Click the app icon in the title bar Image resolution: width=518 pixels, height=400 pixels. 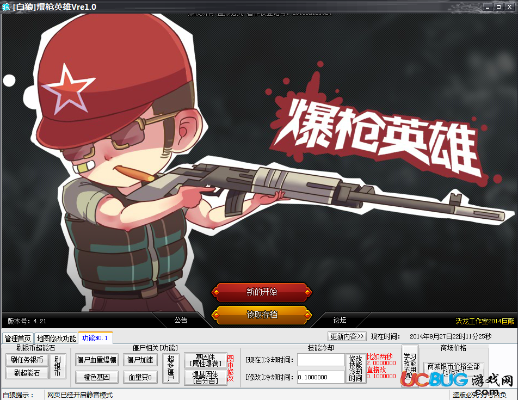tap(6, 7)
